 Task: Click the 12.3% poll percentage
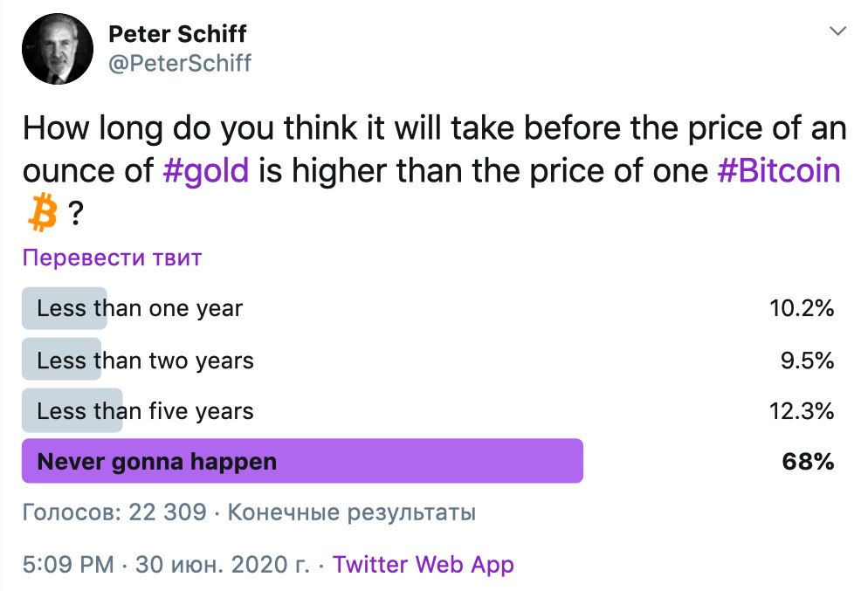(x=803, y=411)
